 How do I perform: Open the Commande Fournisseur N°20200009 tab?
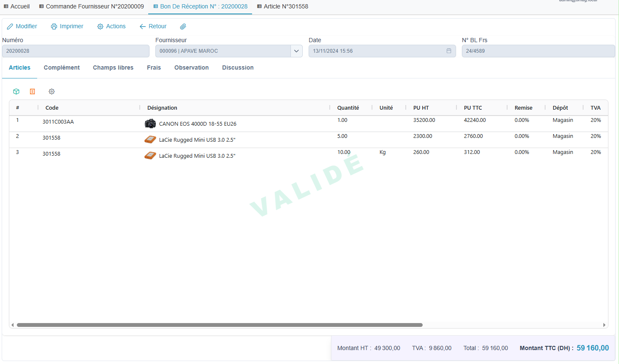tap(91, 6)
